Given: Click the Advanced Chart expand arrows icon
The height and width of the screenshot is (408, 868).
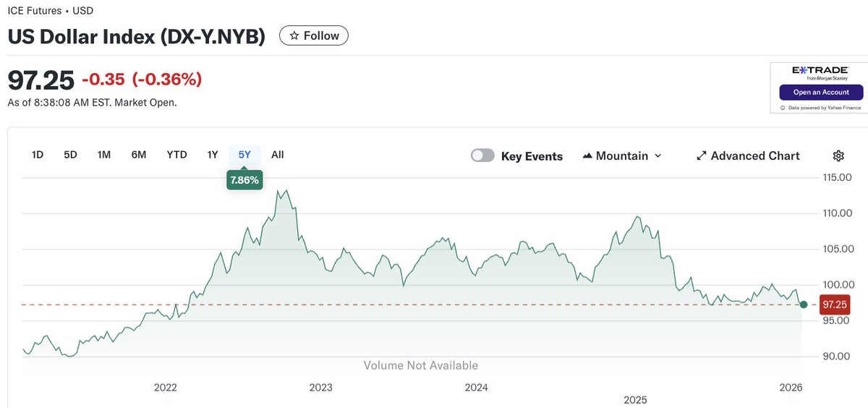Looking at the screenshot, I should point(701,156).
